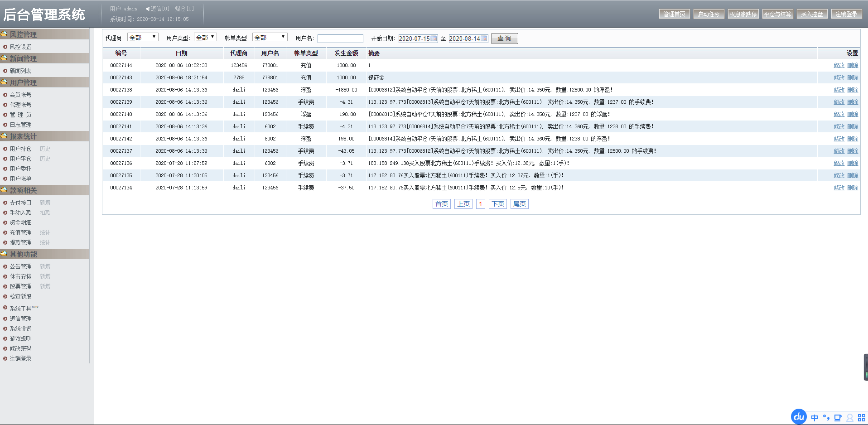Focus the 用户名 text input field
The width and height of the screenshot is (868, 425).
click(x=340, y=39)
